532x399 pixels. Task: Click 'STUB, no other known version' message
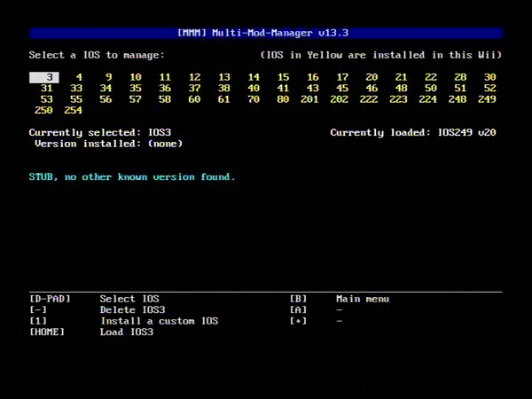tap(132, 176)
